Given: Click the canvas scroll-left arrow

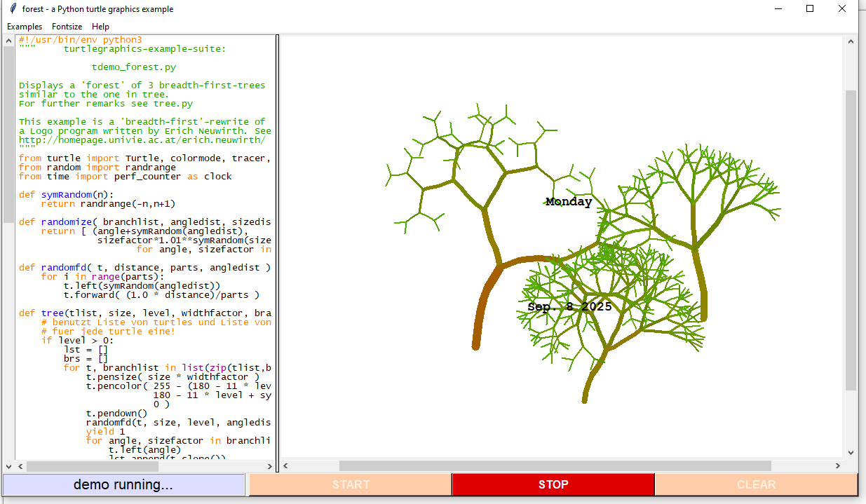Looking at the screenshot, I should [287, 466].
